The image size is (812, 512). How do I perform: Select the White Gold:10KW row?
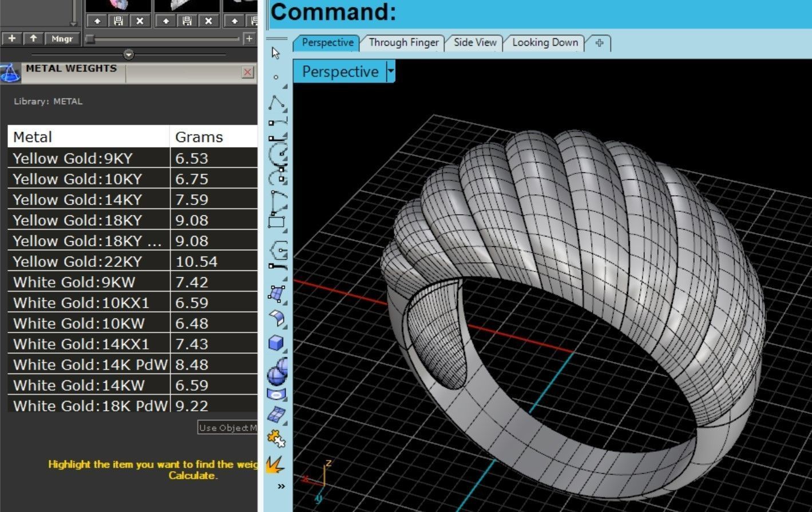click(133, 323)
